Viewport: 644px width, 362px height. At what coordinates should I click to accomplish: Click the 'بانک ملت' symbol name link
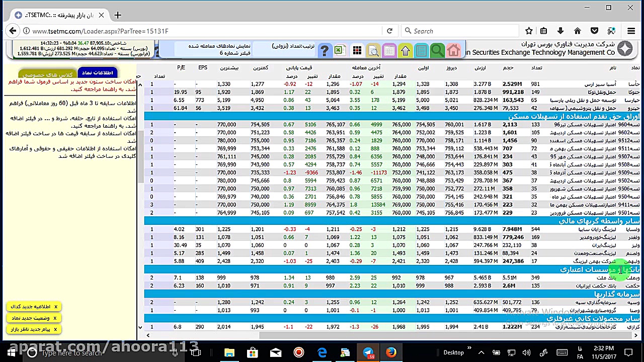tap(606, 278)
